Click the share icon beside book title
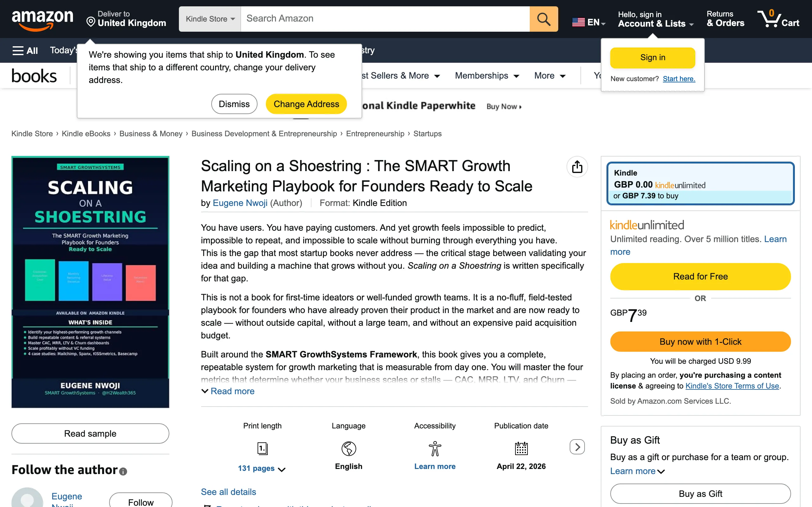 pyautogui.click(x=577, y=167)
